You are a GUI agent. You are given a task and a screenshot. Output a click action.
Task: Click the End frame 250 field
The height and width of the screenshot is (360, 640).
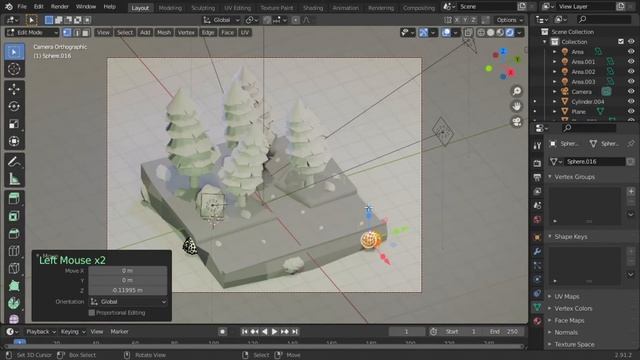tap(504, 332)
